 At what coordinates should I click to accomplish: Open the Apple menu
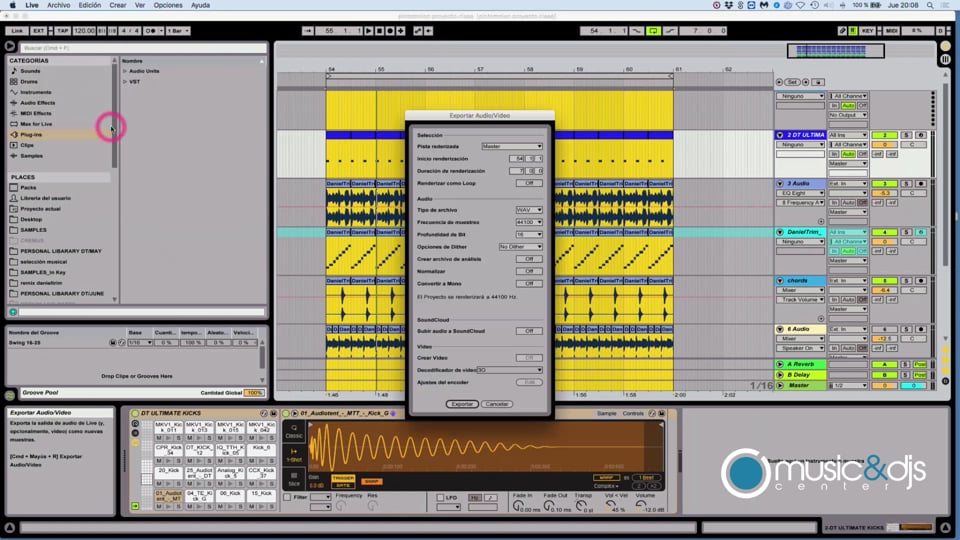coord(12,5)
